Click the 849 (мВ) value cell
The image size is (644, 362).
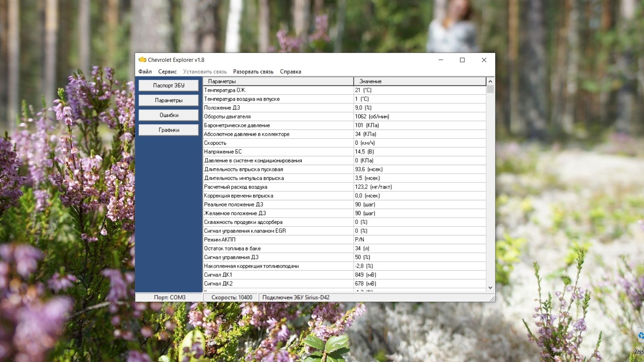pos(420,275)
